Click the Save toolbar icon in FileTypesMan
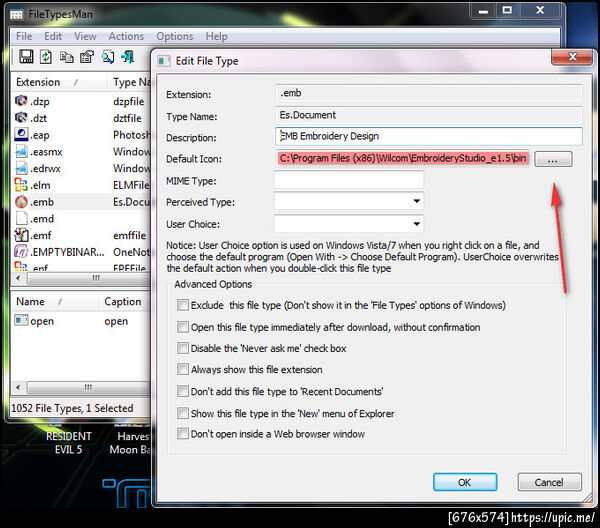 point(26,57)
